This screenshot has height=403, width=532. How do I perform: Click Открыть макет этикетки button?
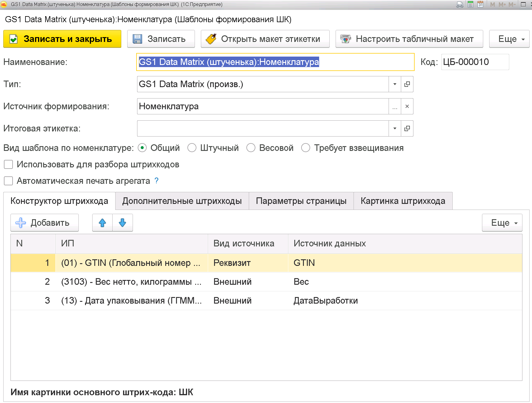pyautogui.click(x=265, y=39)
